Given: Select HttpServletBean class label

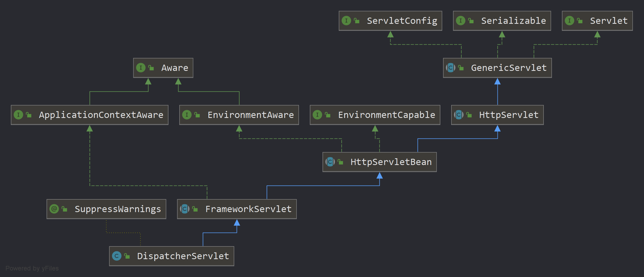Looking at the screenshot, I should coord(391,162).
